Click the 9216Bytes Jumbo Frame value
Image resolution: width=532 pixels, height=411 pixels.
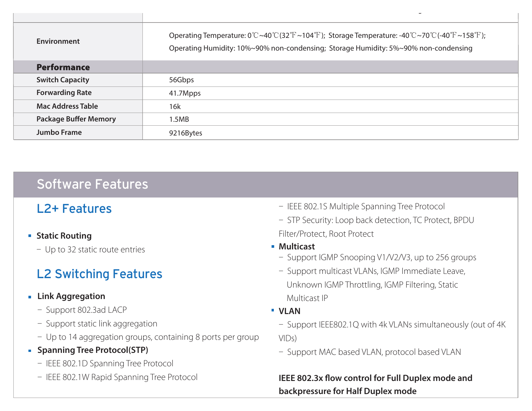point(186,133)
